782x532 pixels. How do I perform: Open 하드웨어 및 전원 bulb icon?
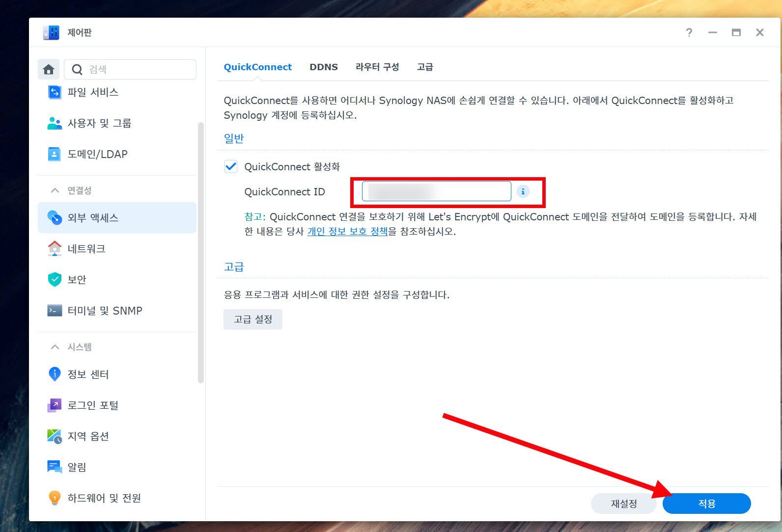coord(55,498)
